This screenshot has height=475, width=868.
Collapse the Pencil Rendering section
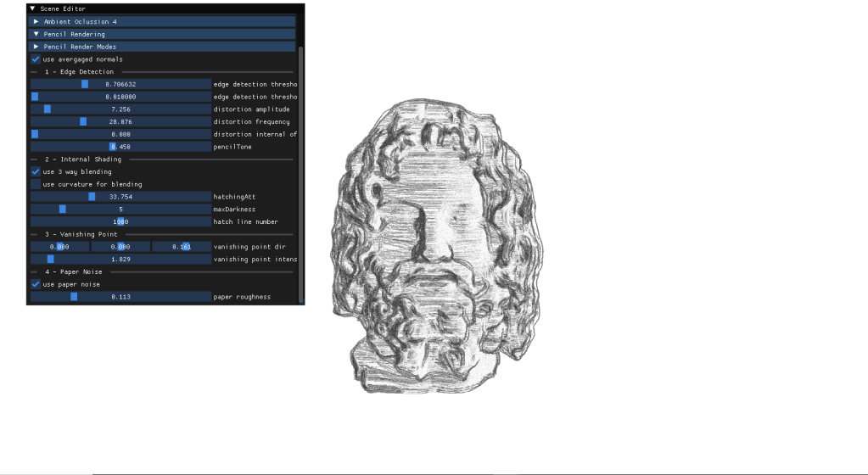tap(36, 34)
